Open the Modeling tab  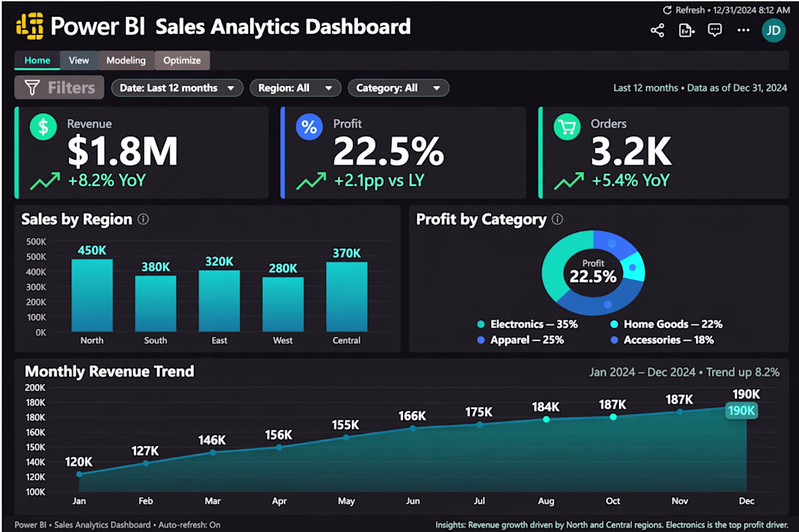[x=126, y=60]
